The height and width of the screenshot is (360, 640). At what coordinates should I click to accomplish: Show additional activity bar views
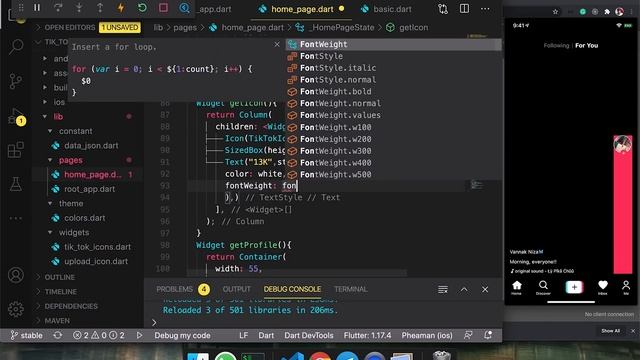[x=16, y=218]
